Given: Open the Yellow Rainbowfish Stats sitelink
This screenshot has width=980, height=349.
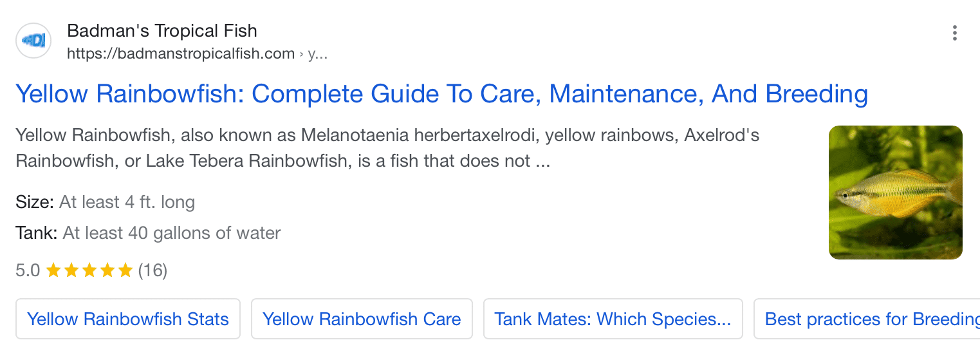Looking at the screenshot, I should (128, 319).
